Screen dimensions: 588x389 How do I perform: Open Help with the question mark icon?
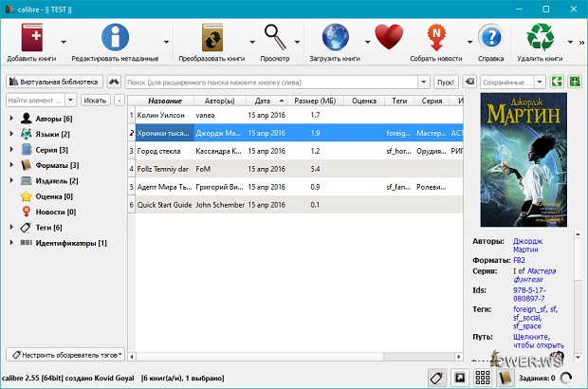[490, 38]
